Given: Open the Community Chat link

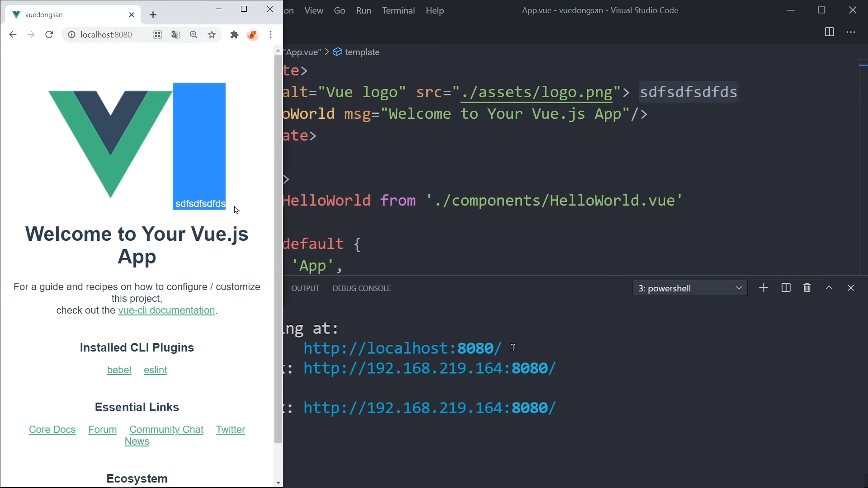Looking at the screenshot, I should coord(166,430).
